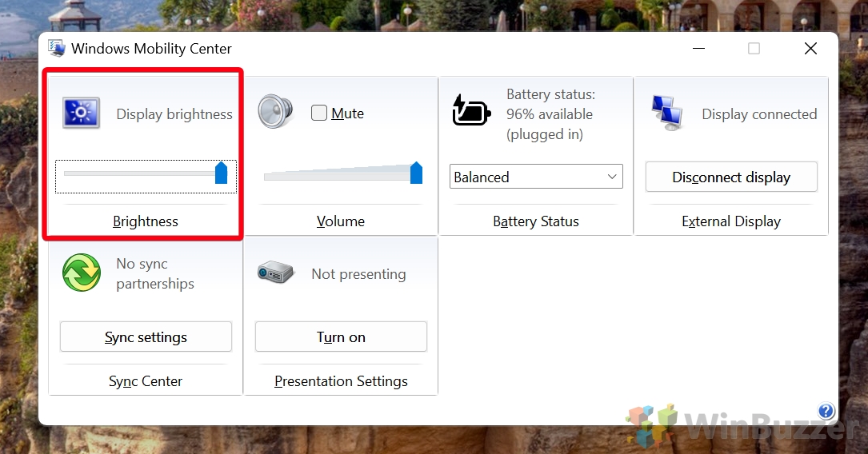Click the 'Display connected' text

point(759,114)
